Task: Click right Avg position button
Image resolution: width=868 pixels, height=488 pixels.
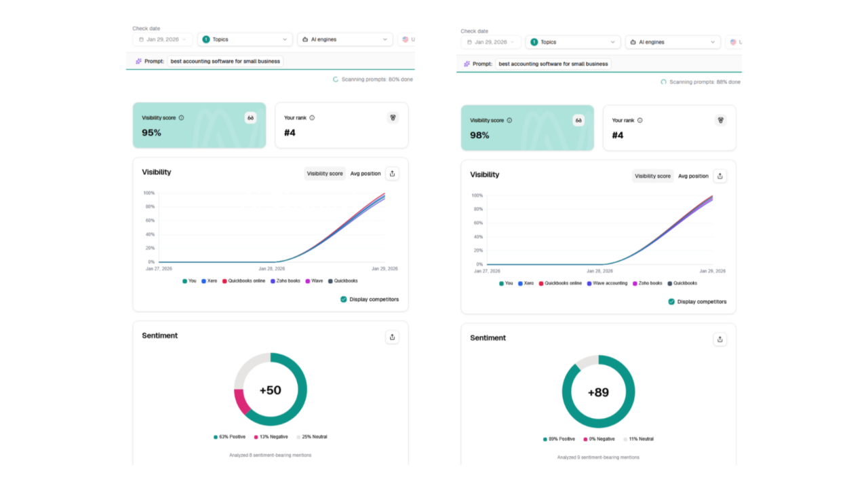Action: tap(693, 176)
